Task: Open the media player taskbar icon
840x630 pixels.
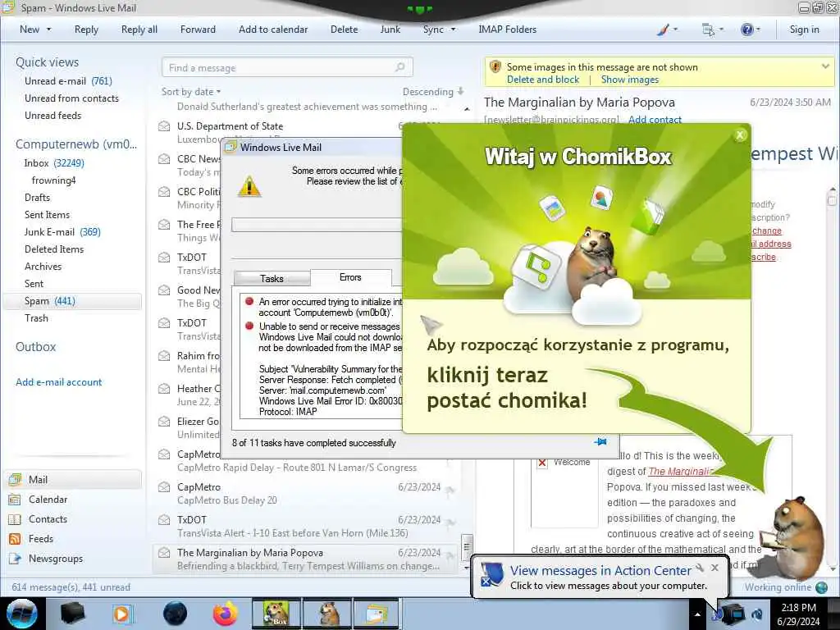Action: (122, 614)
